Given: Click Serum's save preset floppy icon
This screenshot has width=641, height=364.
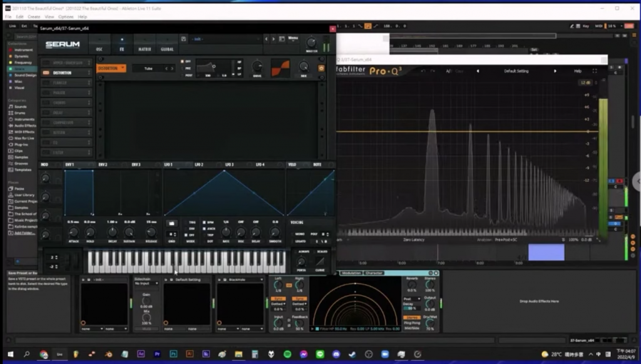Looking at the screenshot, I should 183,39.
